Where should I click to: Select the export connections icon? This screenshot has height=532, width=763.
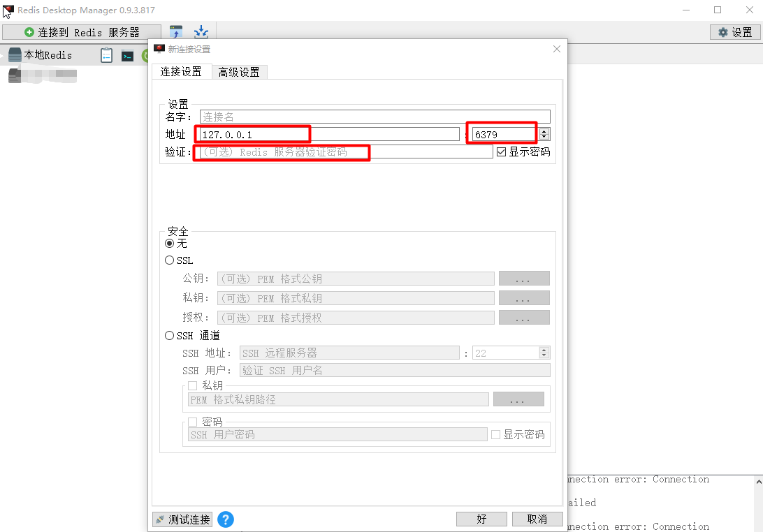176,31
